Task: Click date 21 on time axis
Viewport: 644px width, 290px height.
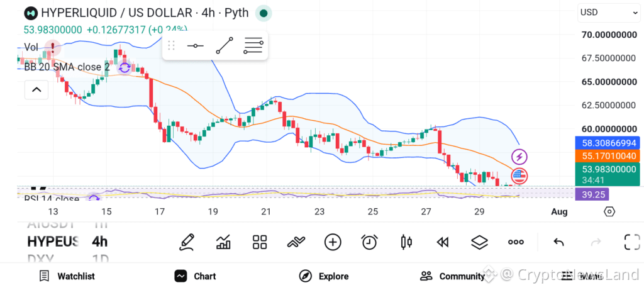Action: [x=266, y=212]
